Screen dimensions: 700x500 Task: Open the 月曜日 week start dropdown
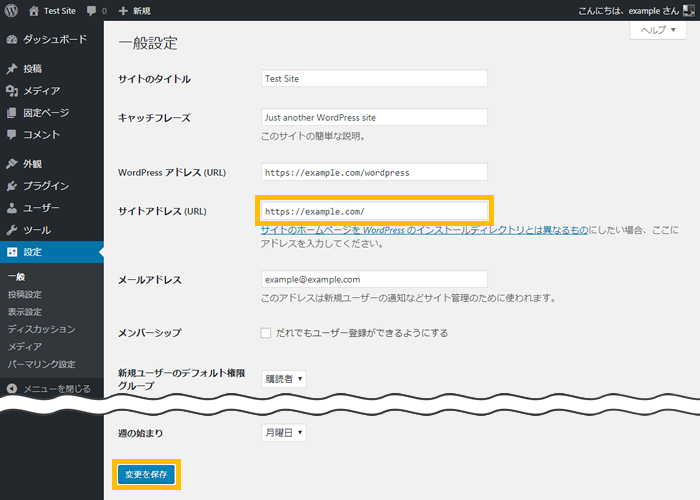283,433
